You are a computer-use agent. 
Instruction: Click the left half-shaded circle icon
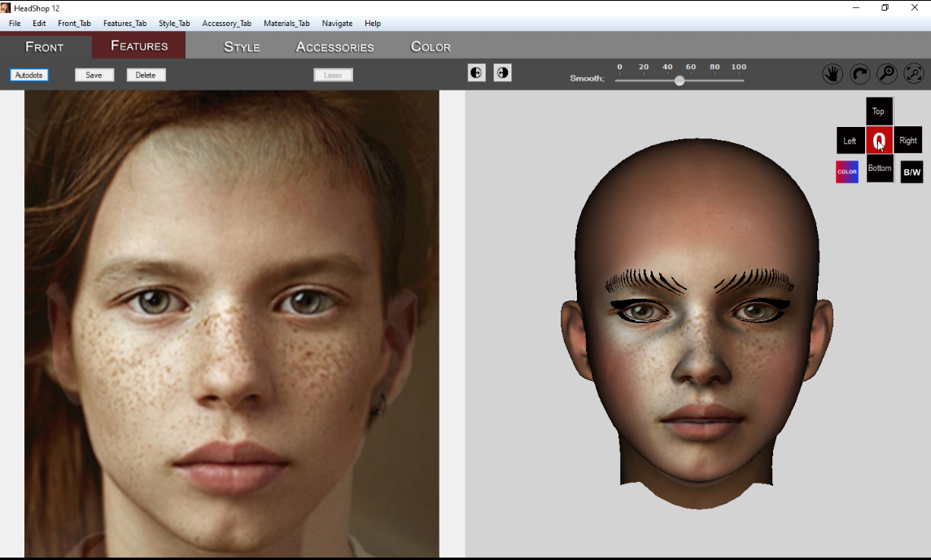tap(476, 73)
